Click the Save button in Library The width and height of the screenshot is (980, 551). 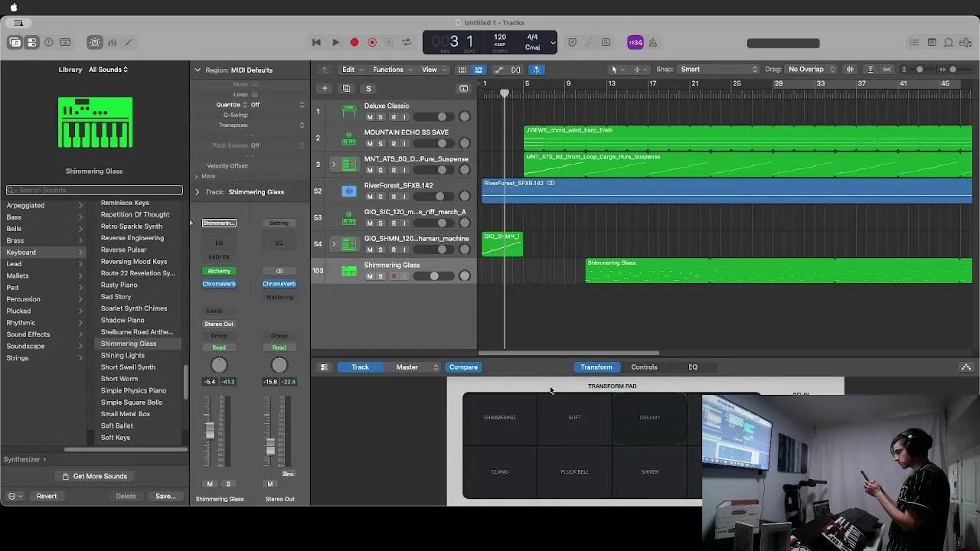pos(165,496)
